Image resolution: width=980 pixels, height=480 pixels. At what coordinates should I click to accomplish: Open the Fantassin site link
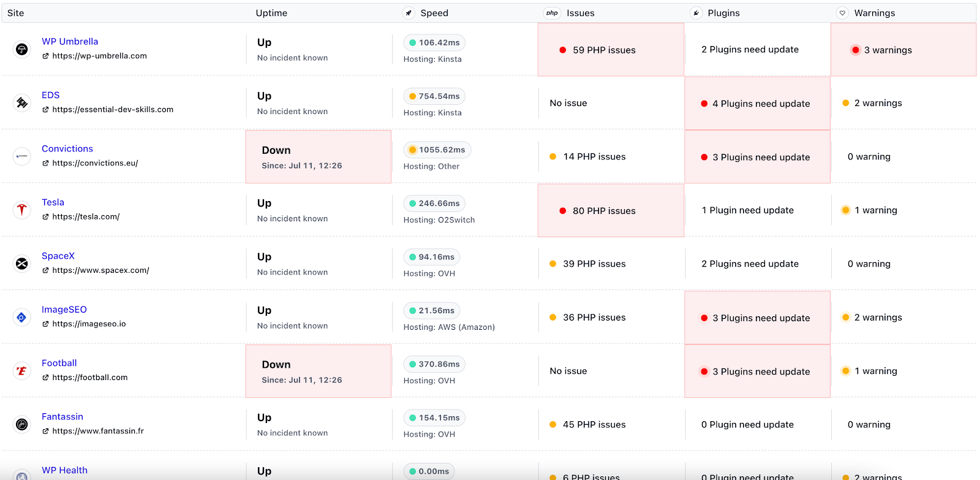(62, 416)
